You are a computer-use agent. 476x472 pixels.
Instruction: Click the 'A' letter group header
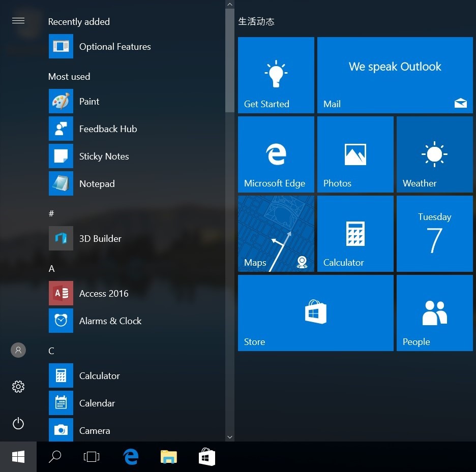pyautogui.click(x=51, y=268)
